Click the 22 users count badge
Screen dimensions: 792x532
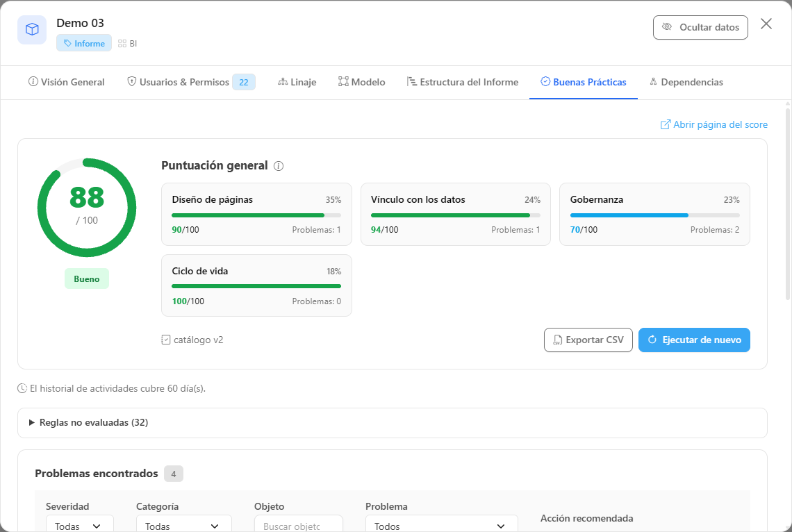(x=243, y=82)
